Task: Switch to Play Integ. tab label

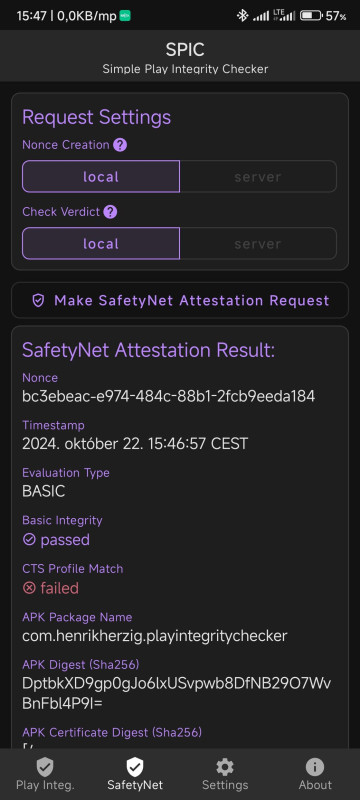Action: 45,785
